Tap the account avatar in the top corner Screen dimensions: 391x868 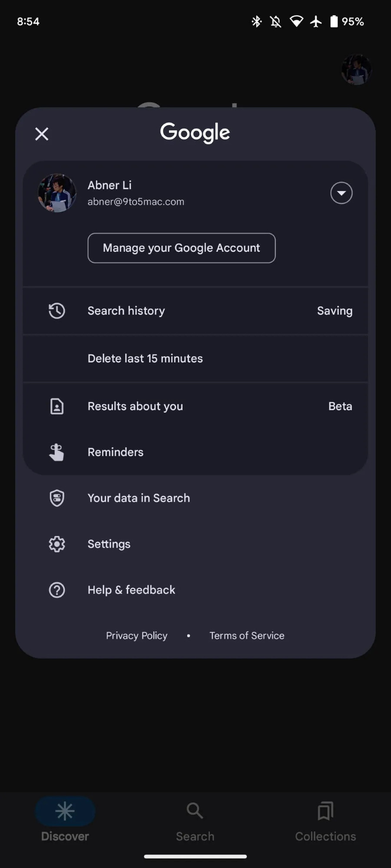356,69
